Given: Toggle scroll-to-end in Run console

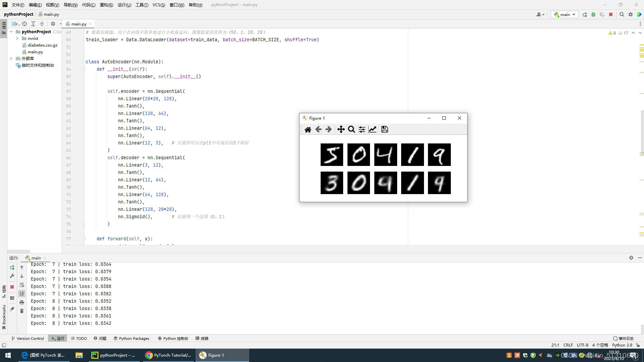Looking at the screenshot, I should pos(22,294).
